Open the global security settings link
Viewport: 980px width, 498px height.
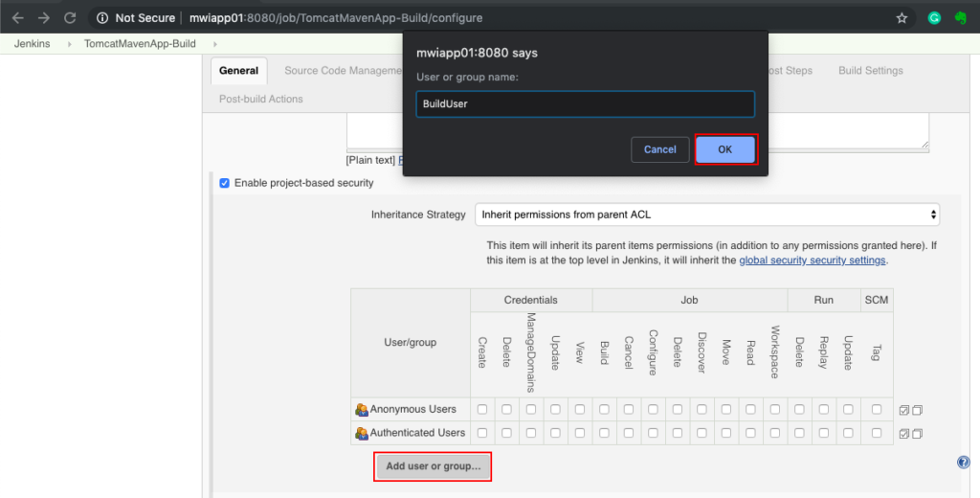pos(813,260)
